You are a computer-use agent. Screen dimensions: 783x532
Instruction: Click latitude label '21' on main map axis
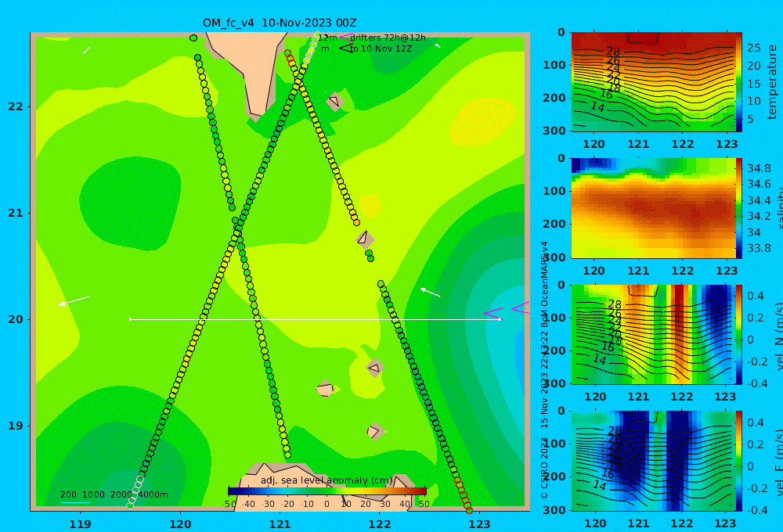click(x=16, y=213)
